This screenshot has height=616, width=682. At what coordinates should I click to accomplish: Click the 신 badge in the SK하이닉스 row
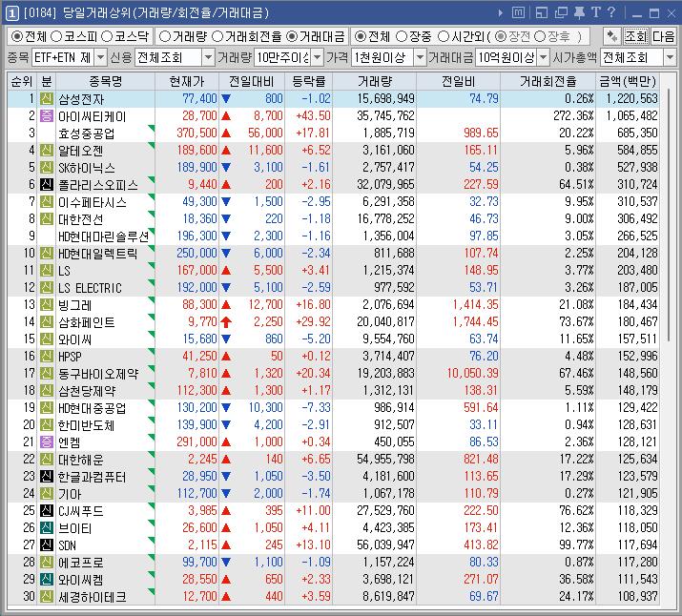click(x=47, y=168)
